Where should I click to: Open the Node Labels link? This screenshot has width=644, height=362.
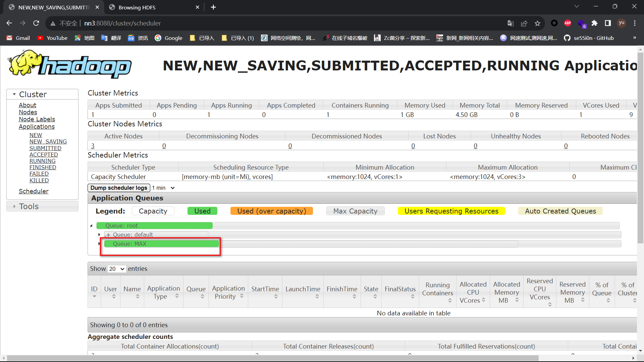[x=37, y=119]
